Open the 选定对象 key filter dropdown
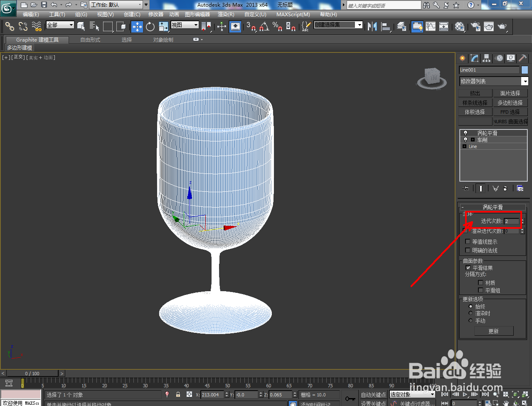Screen dimensions: 532x406 pyautogui.click(x=412, y=394)
